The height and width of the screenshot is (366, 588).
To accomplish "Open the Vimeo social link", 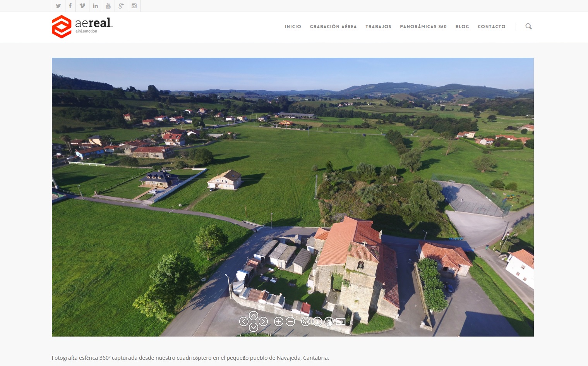I will pos(82,6).
